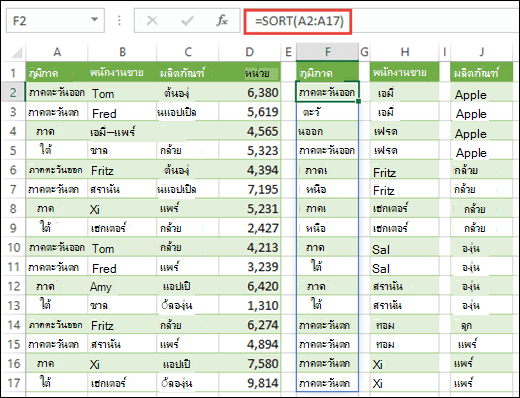Image resolution: width=520 pixels, height=398 pixels.
Task: Select active cell F2 ภาคตะวันออก
Action: click(x=327, y=92)
